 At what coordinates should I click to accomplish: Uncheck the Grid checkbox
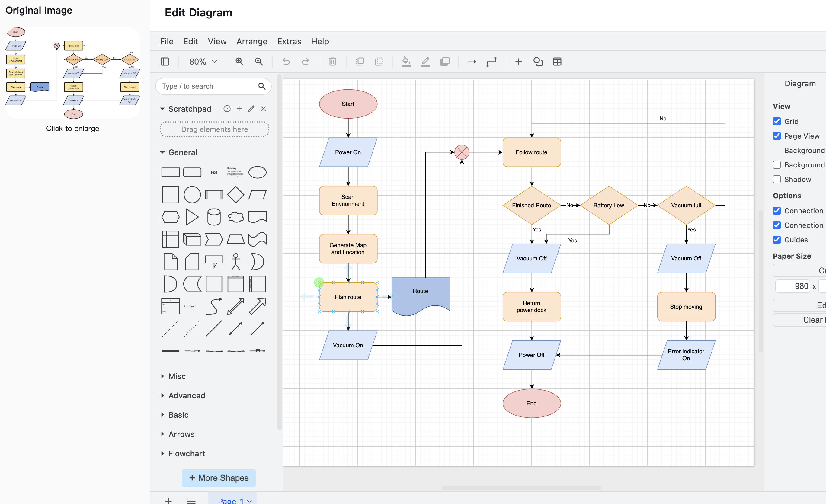coord(777,121)
